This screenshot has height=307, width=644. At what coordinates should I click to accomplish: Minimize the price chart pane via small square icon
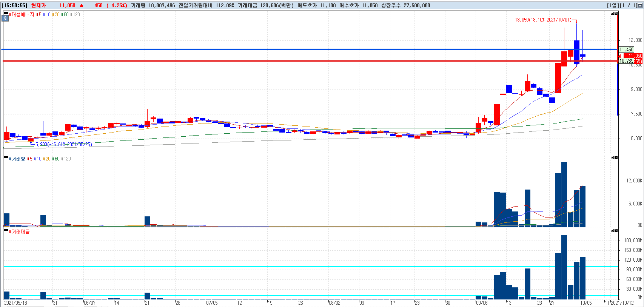point(612,13)
